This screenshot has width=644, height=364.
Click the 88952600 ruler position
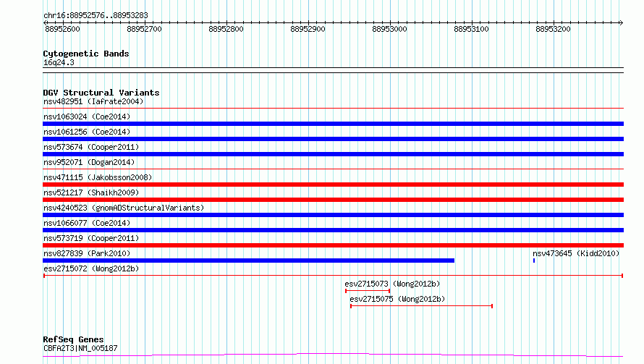(62, 29)
